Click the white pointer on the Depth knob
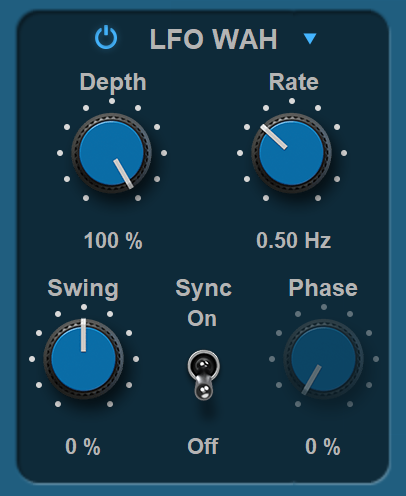406x496 pixels. pyautogui.click(x=123, y=173)
